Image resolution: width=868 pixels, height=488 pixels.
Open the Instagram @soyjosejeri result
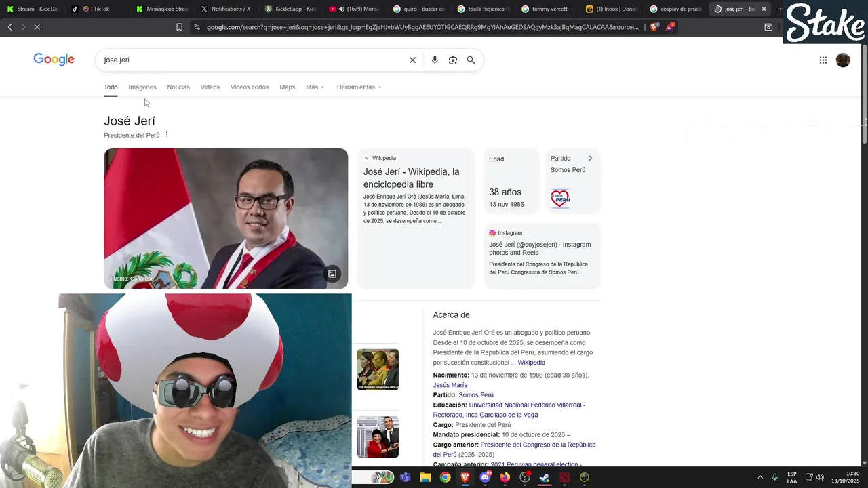[x=540, y=249]
